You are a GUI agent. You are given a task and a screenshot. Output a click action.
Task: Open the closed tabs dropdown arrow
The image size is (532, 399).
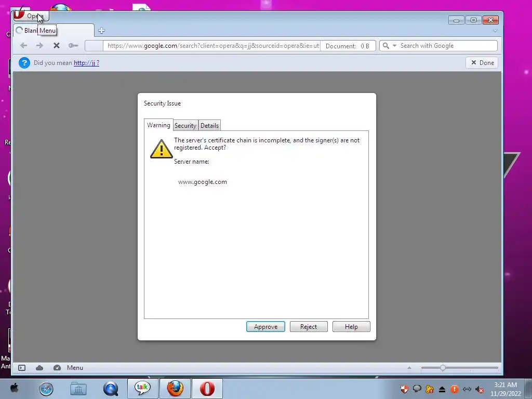click(x=495, y=31)
